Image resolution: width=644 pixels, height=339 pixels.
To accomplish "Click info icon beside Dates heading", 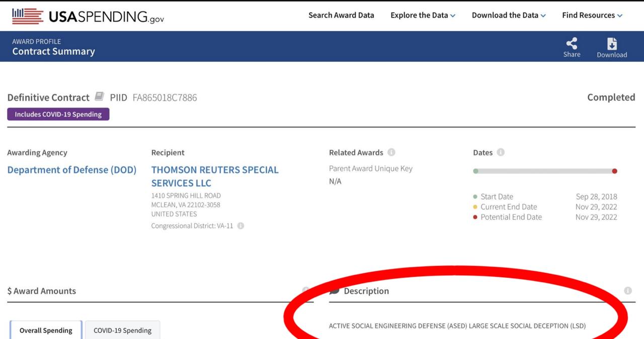I will pos(501,152).
